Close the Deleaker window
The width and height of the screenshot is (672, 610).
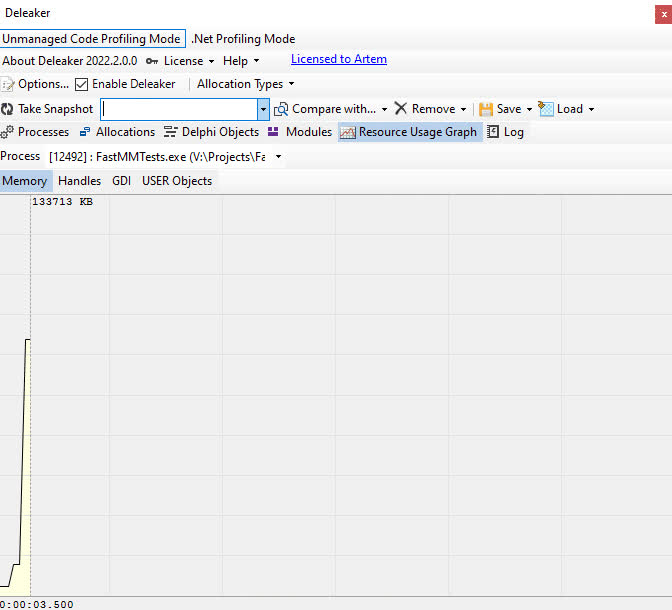664,15
